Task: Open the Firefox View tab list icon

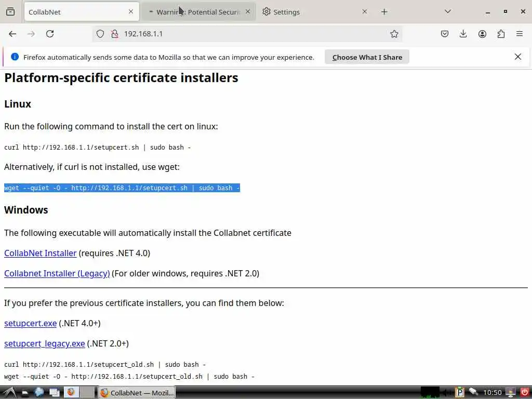Action: pyautogui.click(x=10, y=12)
